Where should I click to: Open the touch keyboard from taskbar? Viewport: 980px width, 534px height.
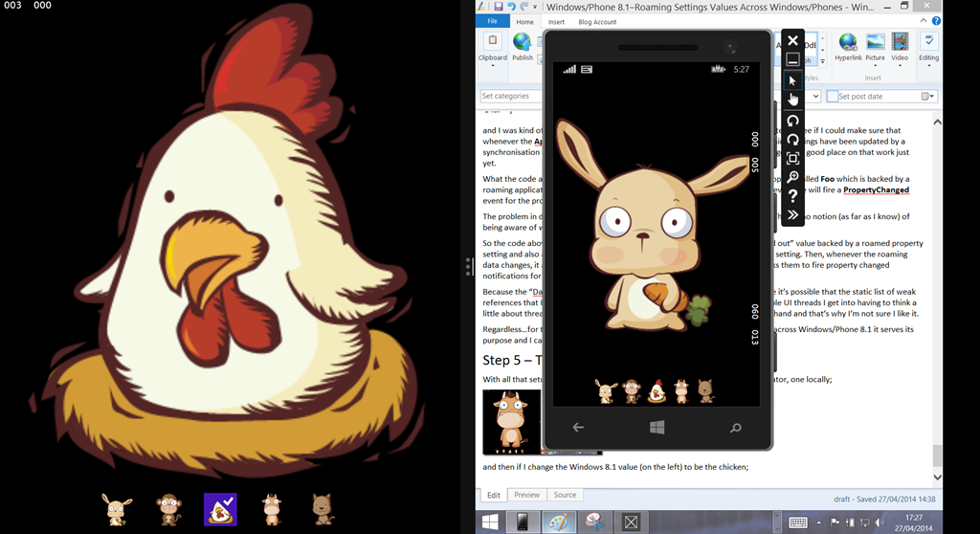[x=798, y=523]
